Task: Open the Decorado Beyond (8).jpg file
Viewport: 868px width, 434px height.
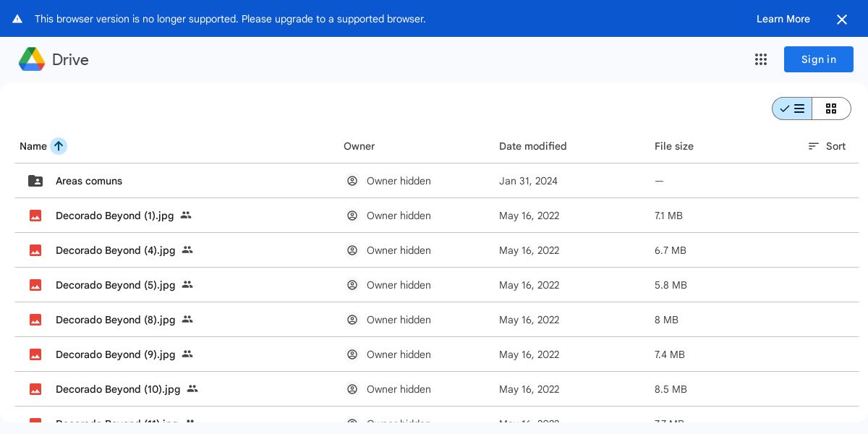Action: pos(115,320)
